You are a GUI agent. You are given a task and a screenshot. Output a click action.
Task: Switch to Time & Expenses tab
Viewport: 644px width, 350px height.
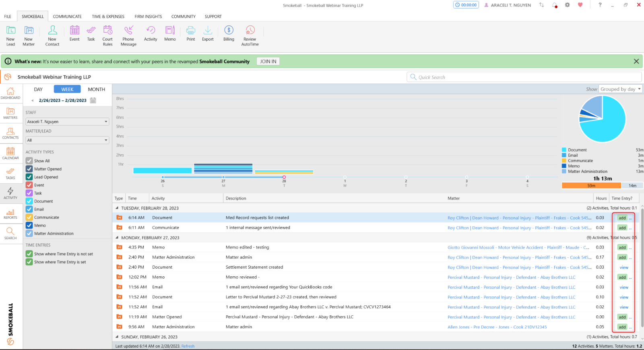(108, 17)
